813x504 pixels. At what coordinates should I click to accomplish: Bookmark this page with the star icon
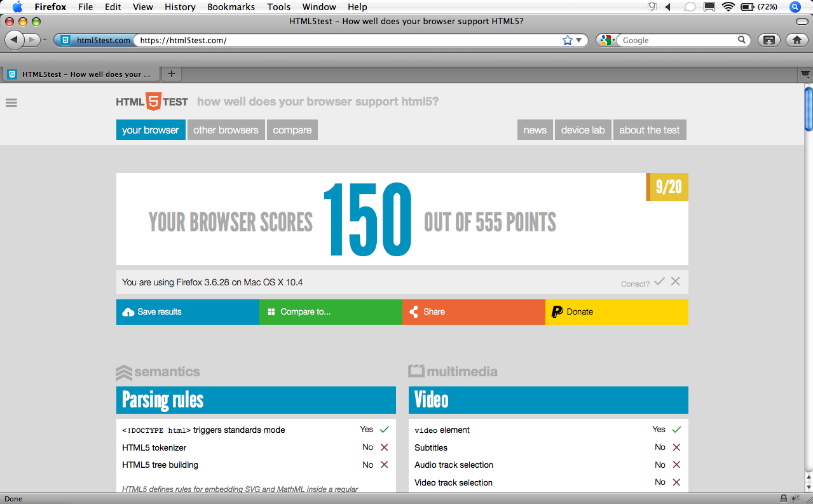click(x=568, y=40)
